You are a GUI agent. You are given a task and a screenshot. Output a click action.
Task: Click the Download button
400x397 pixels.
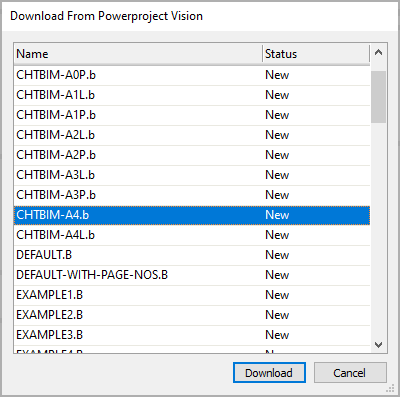tap(269, 373)
